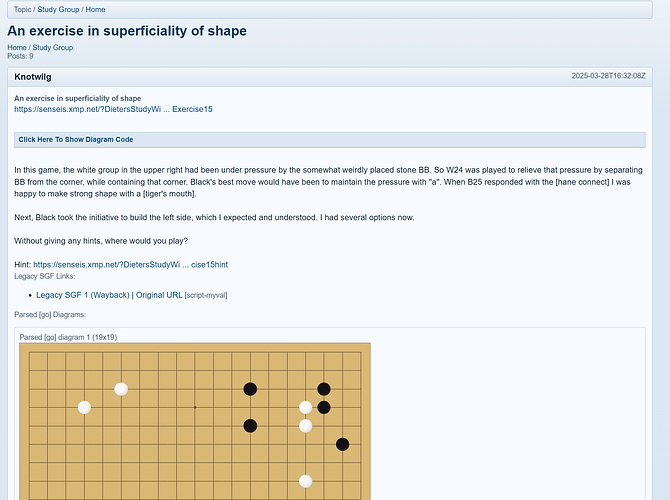
Task: Open the Knotwilg author profile
Action: pyautogui.click(x=33, y=76)
